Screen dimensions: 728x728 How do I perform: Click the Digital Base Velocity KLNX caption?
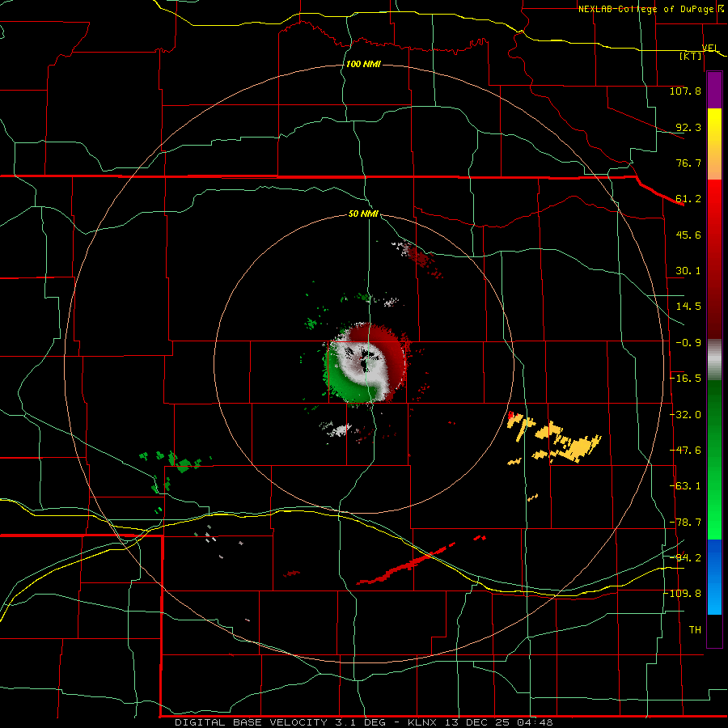(x=363, y=722)
